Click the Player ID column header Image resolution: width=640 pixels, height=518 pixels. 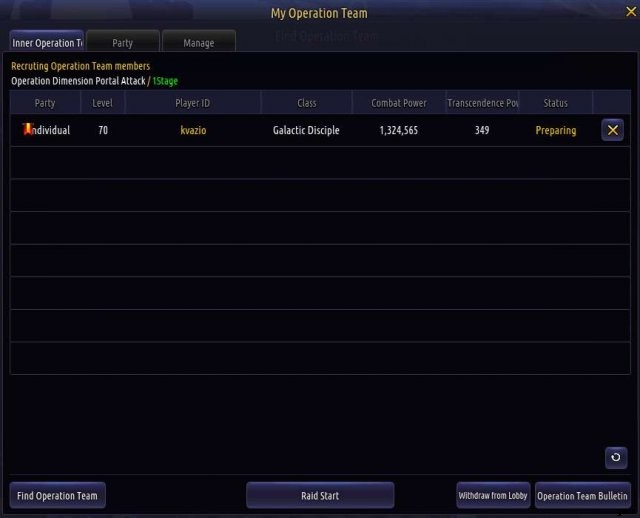click(x=193, y=103)
